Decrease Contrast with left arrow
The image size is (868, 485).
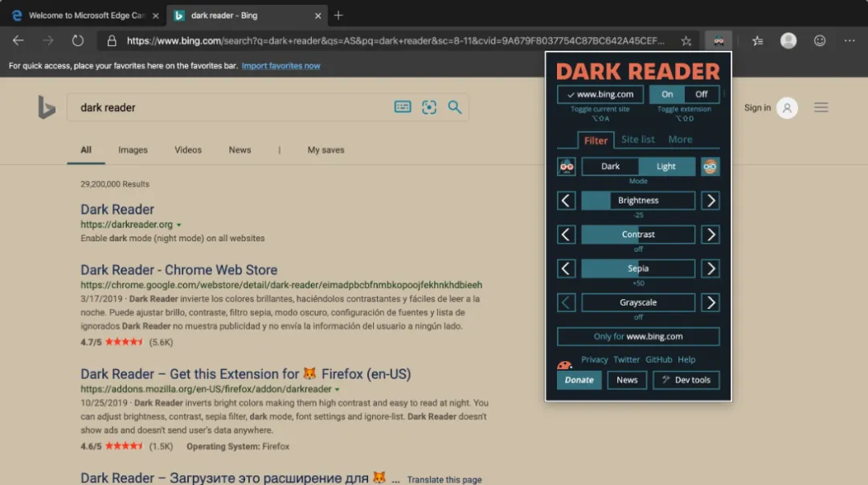pyautogui.click(x=567, y=235)
